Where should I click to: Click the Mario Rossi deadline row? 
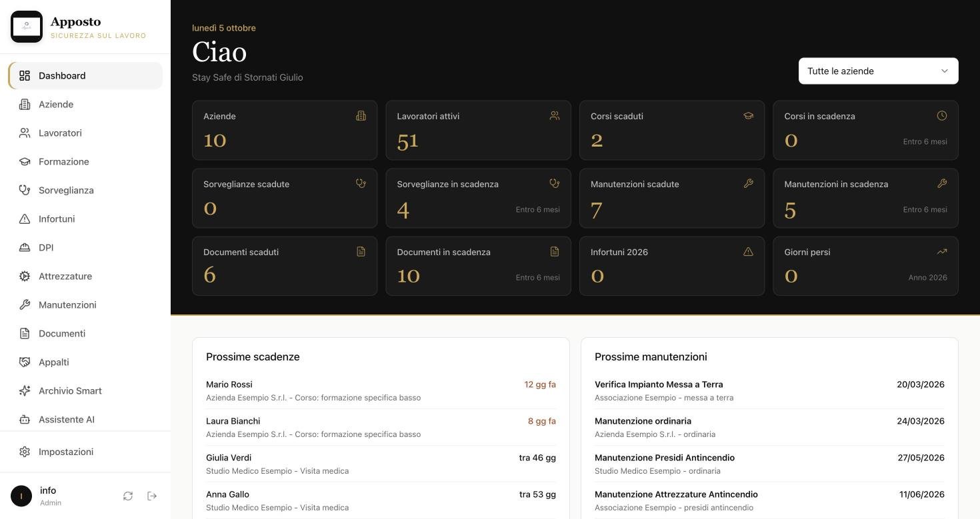[381, 390]
